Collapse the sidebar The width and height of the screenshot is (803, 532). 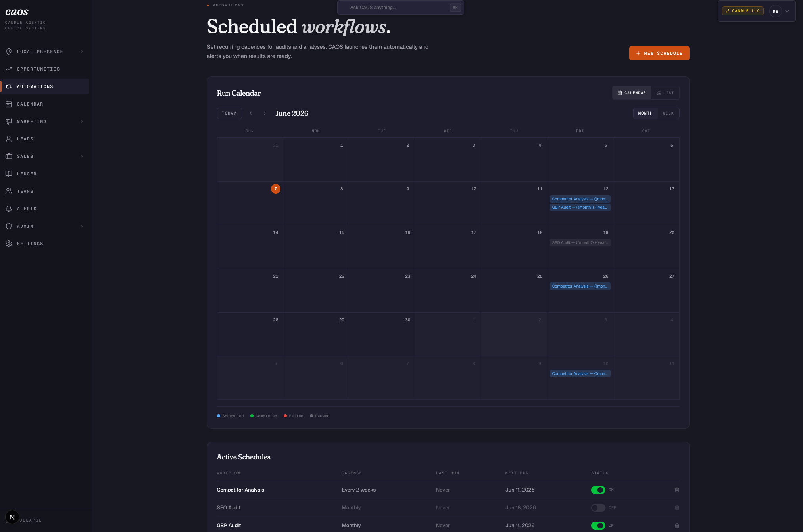pos(30,520)
